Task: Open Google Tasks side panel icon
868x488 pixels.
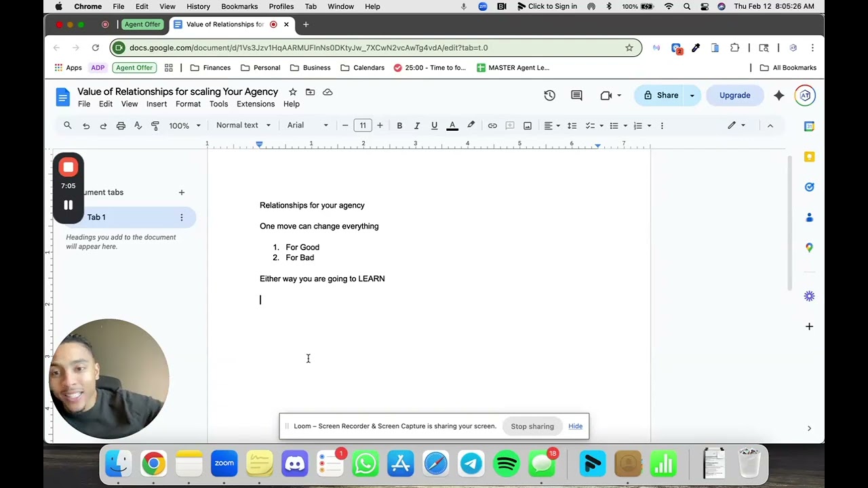Action: coord(809,187)
